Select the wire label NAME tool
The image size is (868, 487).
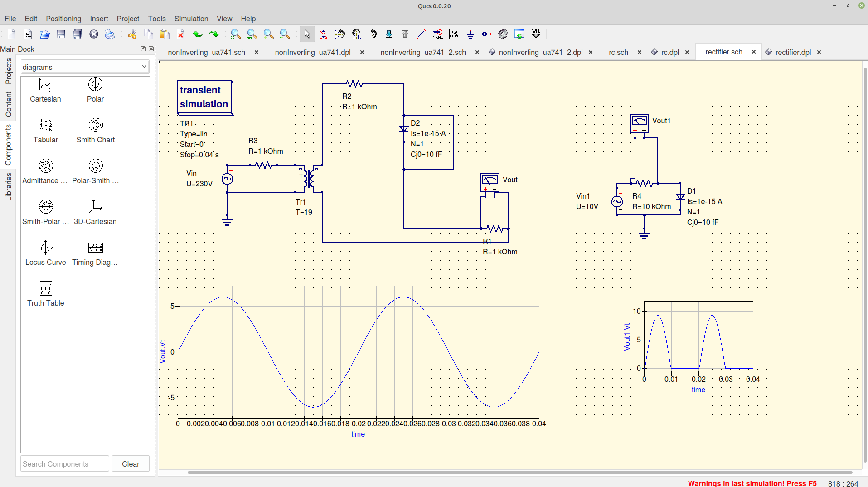pyautogui.click(x=438, y=34)
